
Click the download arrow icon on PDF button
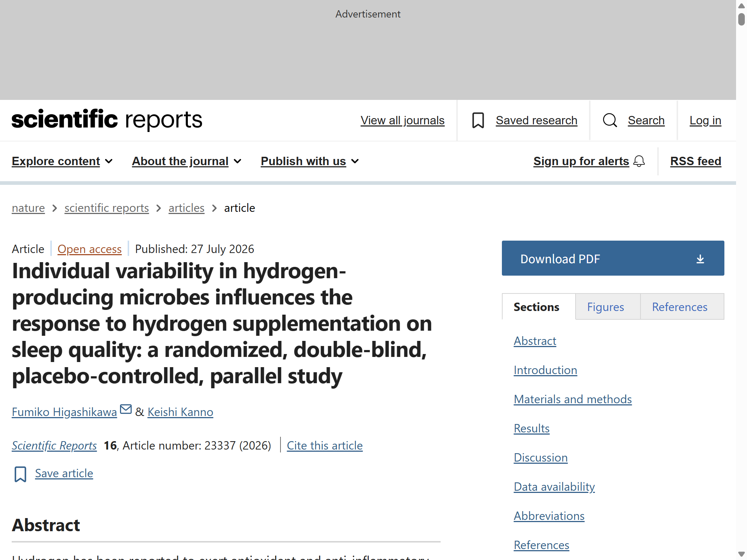click(700, 259)
